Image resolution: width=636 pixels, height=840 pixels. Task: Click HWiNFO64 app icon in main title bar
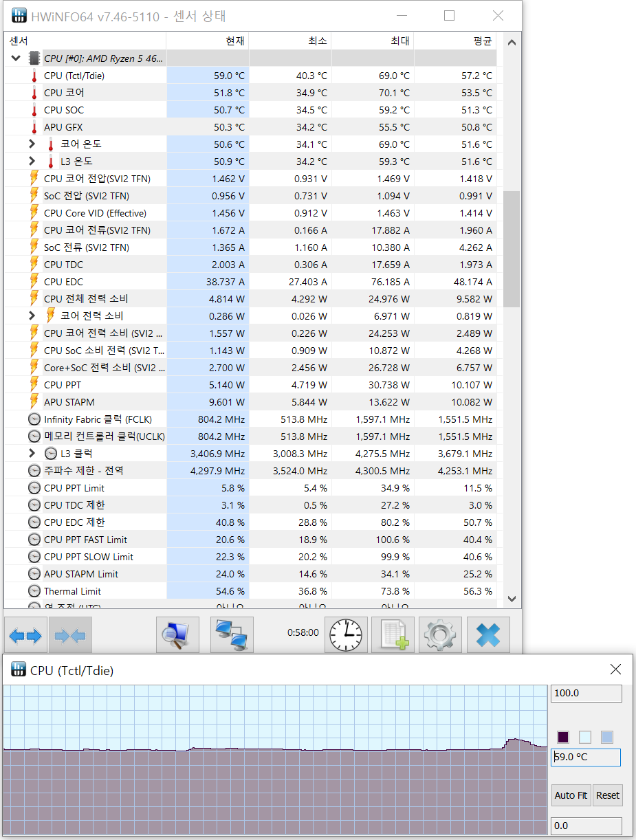coord(20,15)
